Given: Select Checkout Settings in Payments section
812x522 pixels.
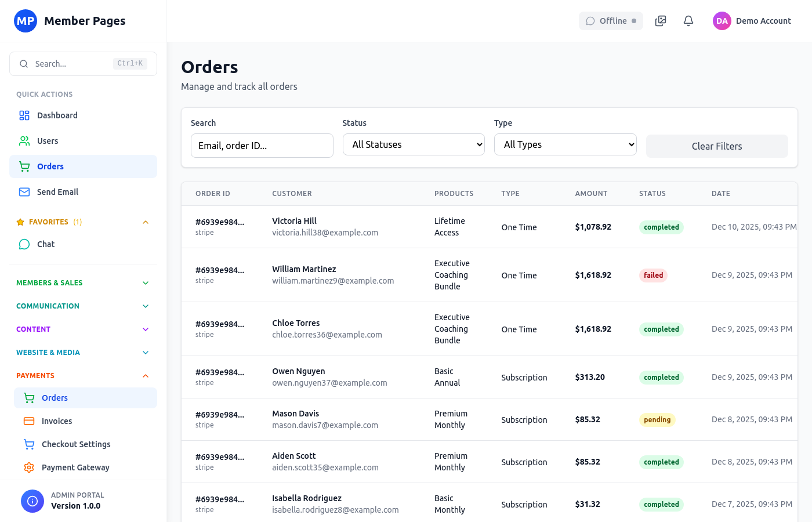Looking at the screenshot, I should [x=76, y=444].
